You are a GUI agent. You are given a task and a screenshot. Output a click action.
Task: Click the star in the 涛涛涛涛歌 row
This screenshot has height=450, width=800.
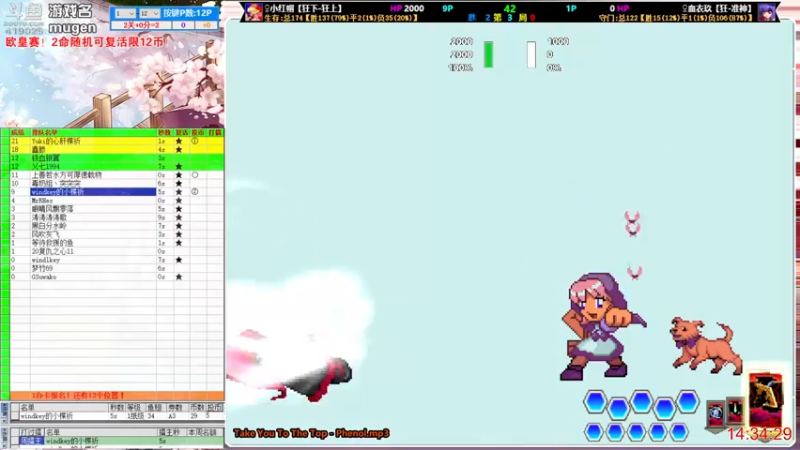179,217
